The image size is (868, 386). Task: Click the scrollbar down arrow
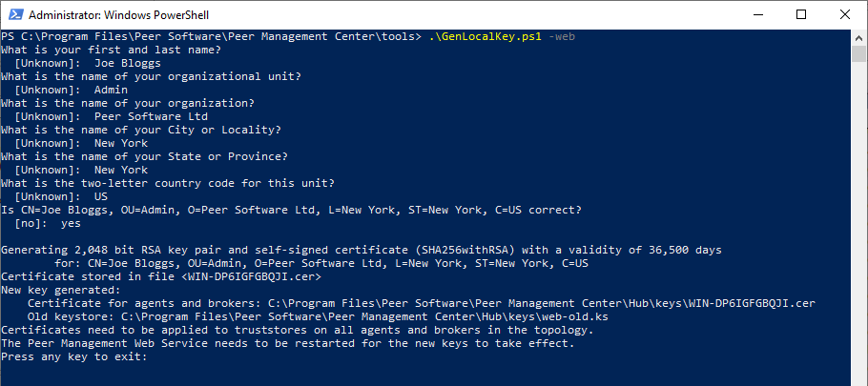[x=859, y=377]
